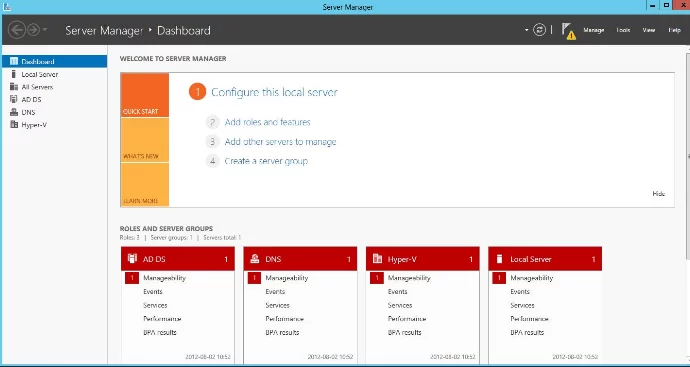
Task: Click the Hyper-V tile header icon
Action: [377, 259]
